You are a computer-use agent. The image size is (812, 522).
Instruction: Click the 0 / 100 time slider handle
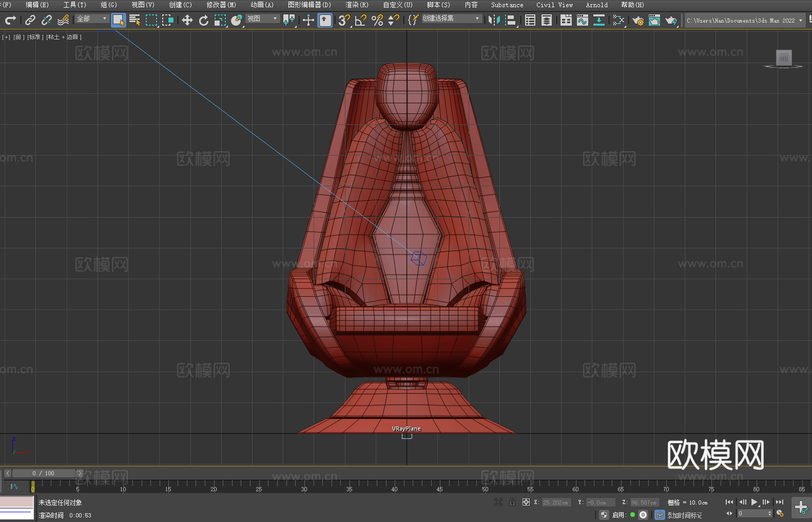pos(44,473)
